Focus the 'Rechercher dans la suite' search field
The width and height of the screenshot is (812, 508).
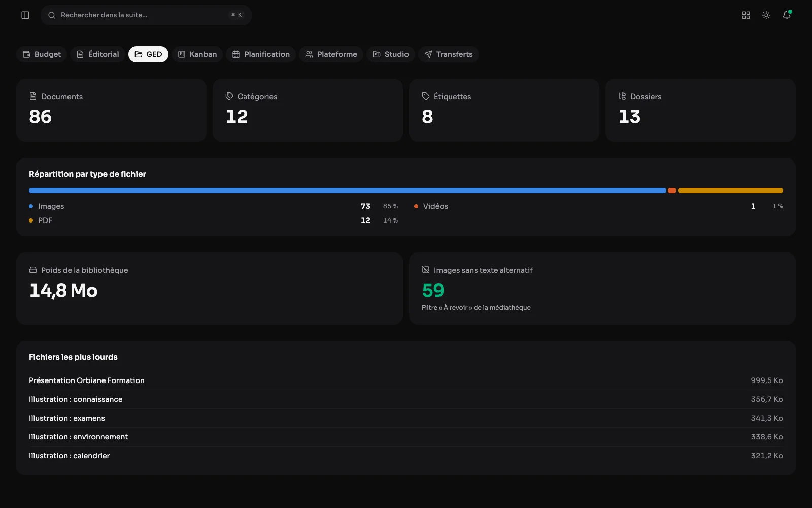click(146, 15)
